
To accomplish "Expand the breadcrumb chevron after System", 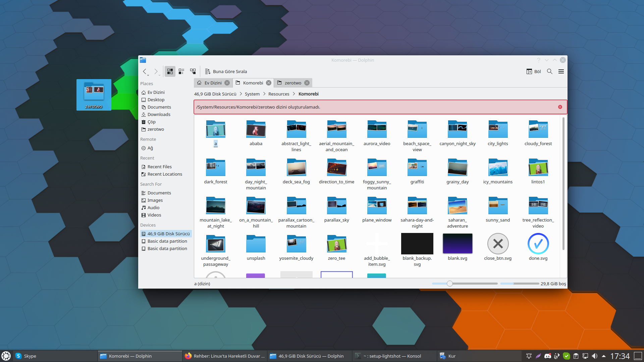I will click(x=264, y=94).
